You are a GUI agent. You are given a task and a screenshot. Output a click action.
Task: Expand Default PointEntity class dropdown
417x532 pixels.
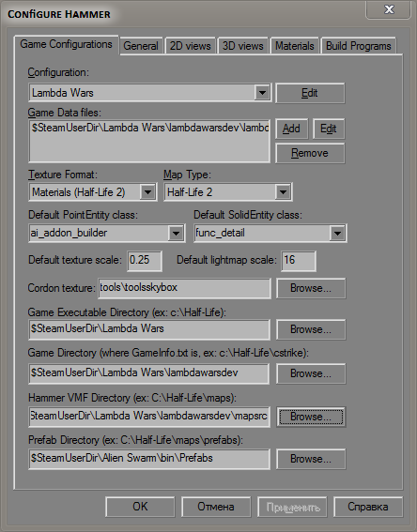pyautogui.click(x=176, y=233)
